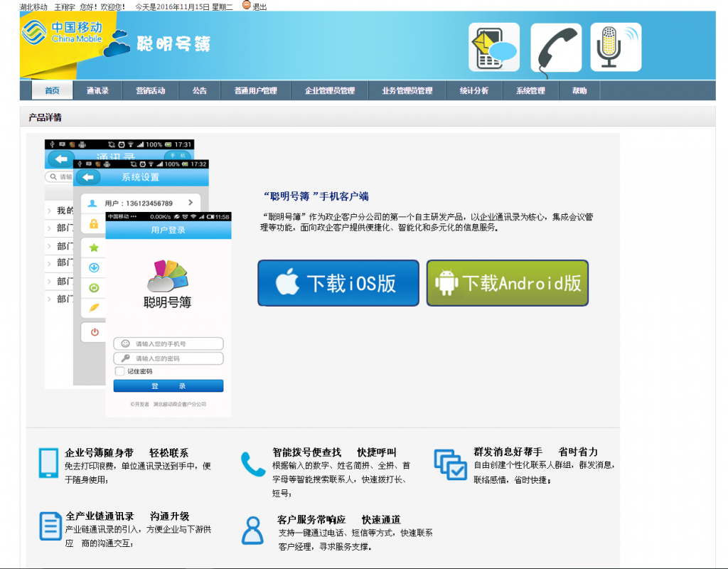This screenshot has height=569, width=728.
Task: Click the group message icon beside 群发消息好帮手
Action: point(450,464)
